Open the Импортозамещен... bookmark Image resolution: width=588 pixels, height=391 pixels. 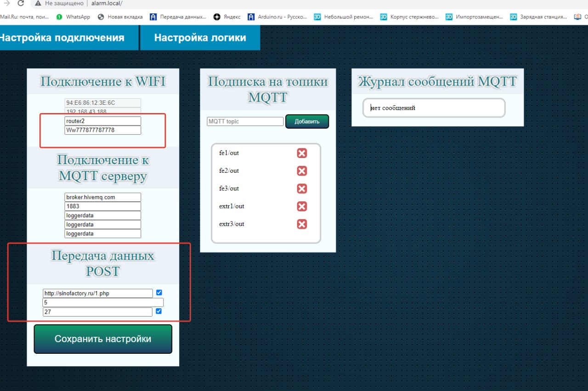tap(475, 17)
